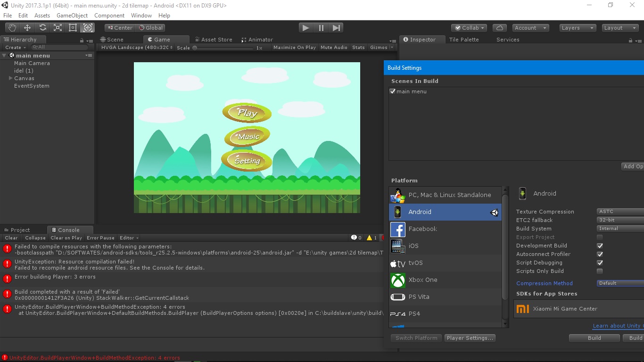Uncheck Development Build checkbox
The image size is (644, 362).
[600, 246]
